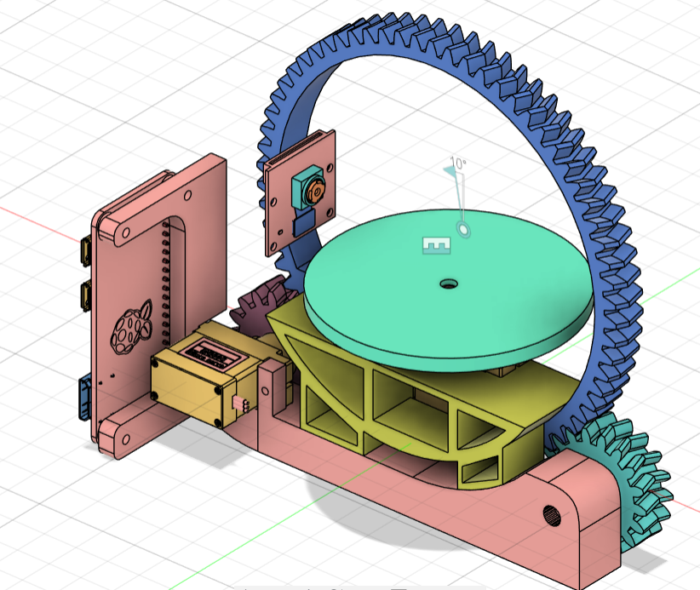This screenshot has height=590, width=700.
Task: Select the pink camera circuit board
Action: [281, 234]
